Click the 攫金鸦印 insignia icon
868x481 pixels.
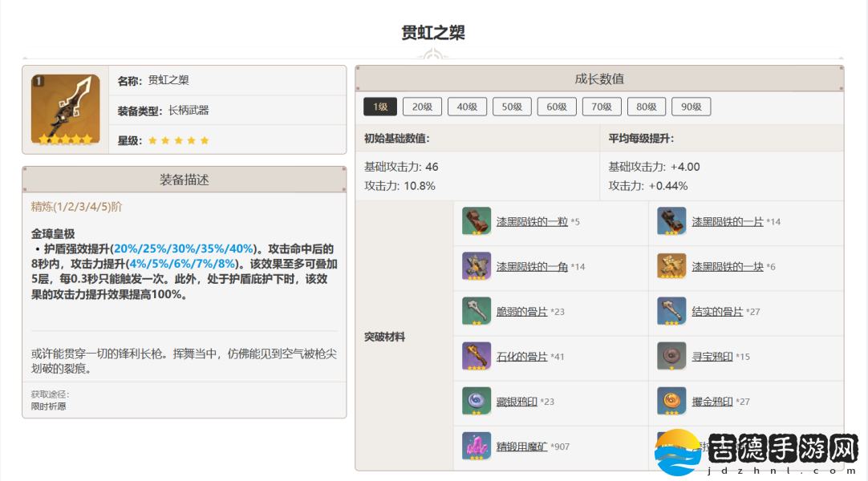tap(671, 401)
